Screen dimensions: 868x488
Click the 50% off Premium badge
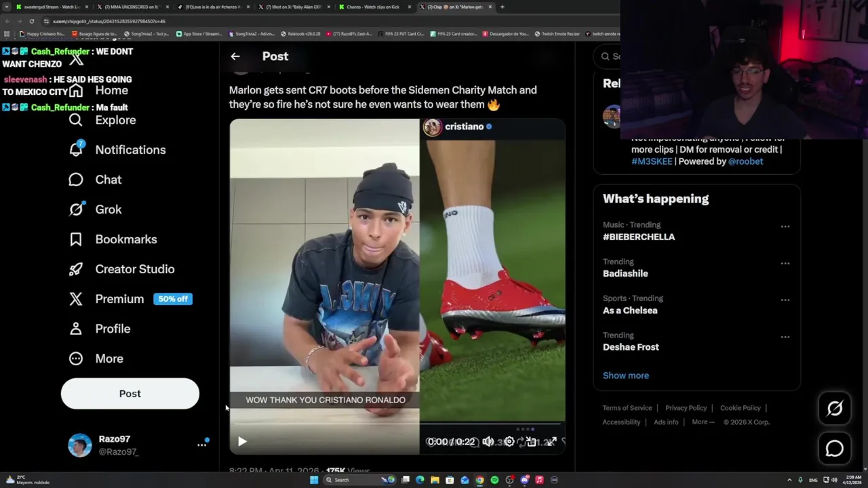173,299
